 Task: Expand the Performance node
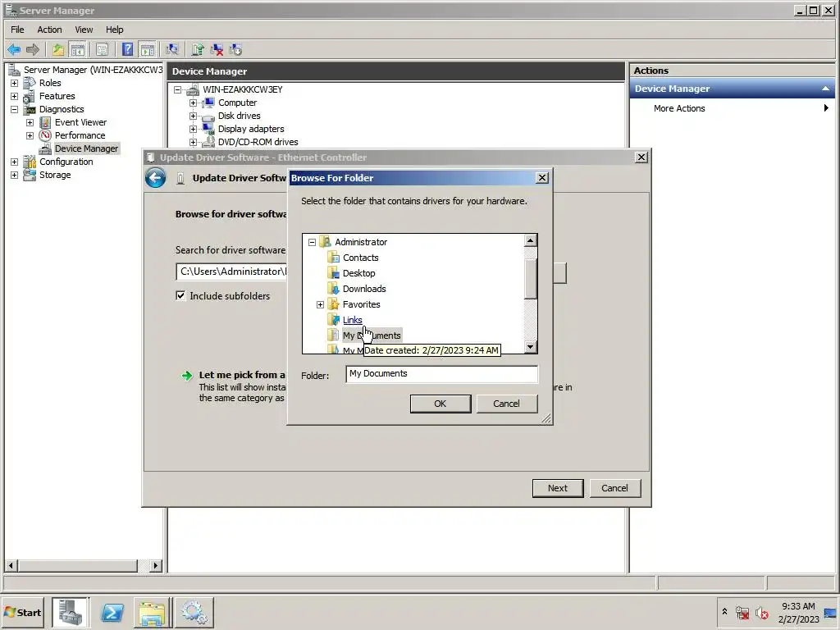click(30, 135)
